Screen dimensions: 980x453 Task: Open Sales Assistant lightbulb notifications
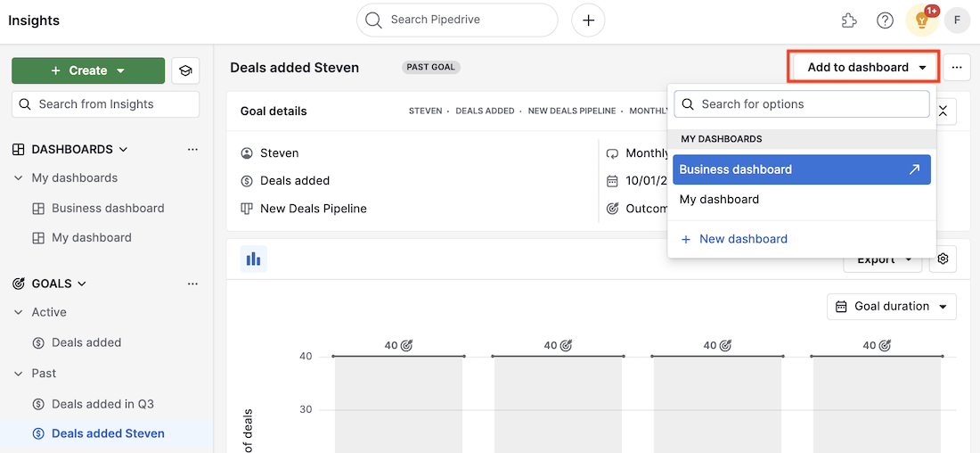(x=922, y=21)
